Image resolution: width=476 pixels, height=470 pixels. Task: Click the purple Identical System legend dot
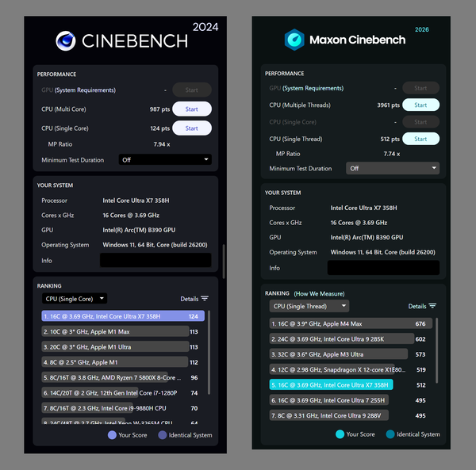(x=163, y=435)
